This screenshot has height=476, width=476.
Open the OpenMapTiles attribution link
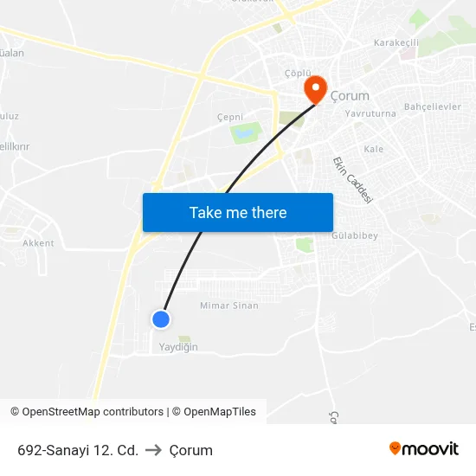point(214,412)
